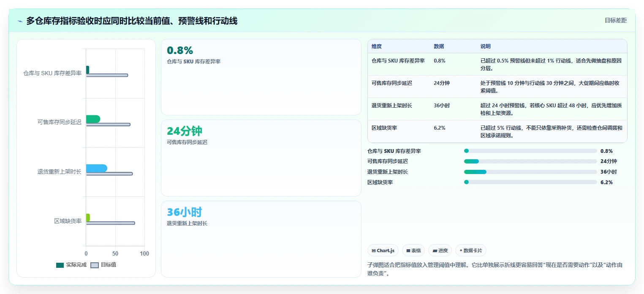Click the grey target bar for 仓库与 SKU 库存差异率
This screenshot has height=294, width=644.
click(107, 75)
